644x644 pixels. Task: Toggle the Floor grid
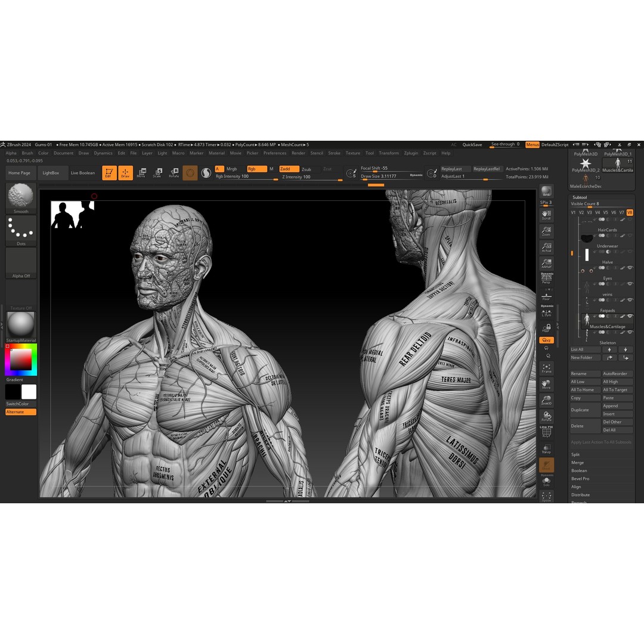[546, 296]
